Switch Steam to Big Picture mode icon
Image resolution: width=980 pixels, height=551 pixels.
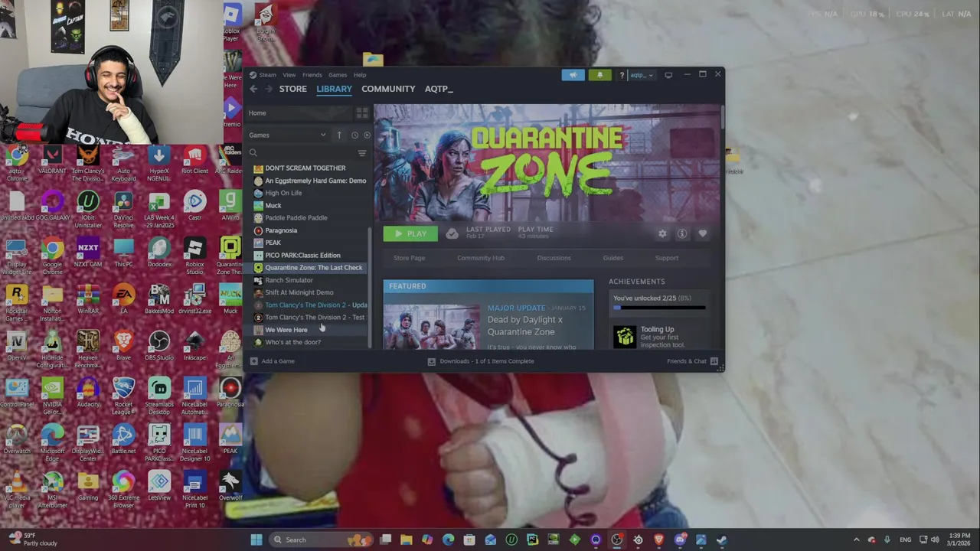point(668,75)
